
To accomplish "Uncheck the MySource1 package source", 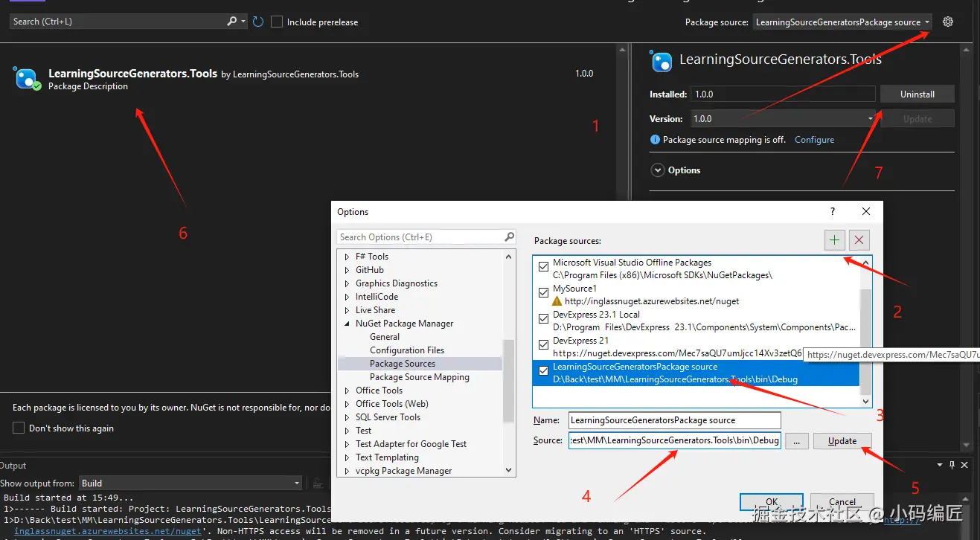I will coord(544,294).
